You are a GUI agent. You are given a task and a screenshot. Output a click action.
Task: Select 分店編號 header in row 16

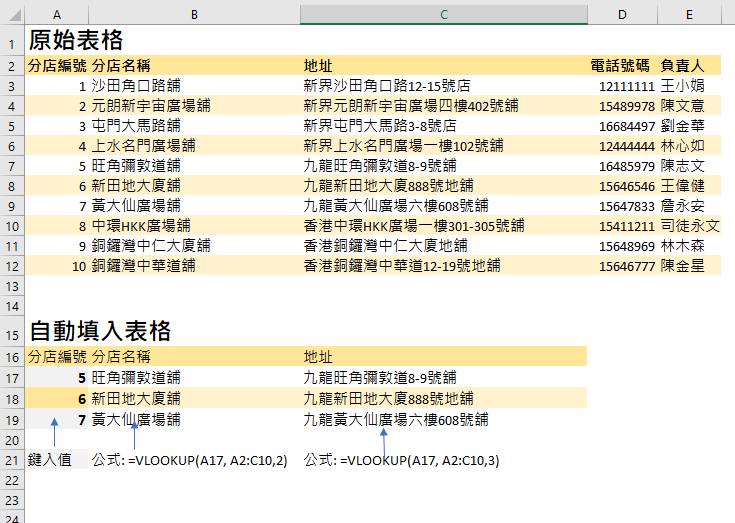[57, 357]
